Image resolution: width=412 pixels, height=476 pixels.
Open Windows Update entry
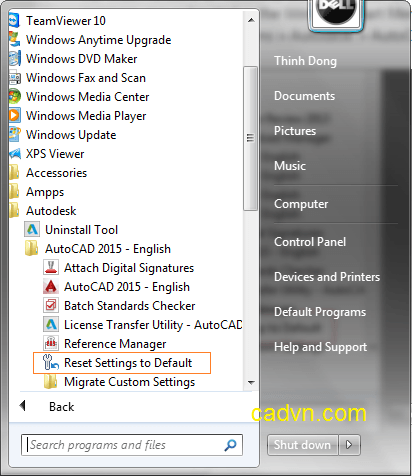(71, 135)
